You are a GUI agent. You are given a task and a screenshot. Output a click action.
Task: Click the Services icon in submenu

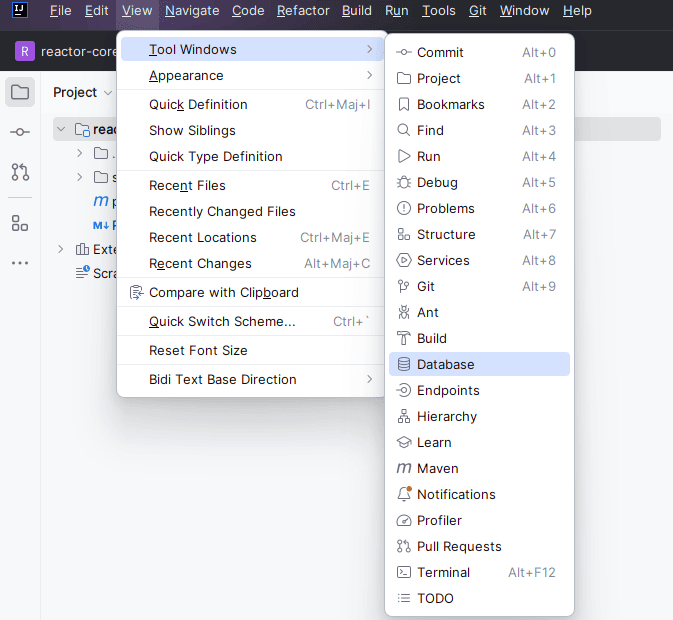[403, 260]
